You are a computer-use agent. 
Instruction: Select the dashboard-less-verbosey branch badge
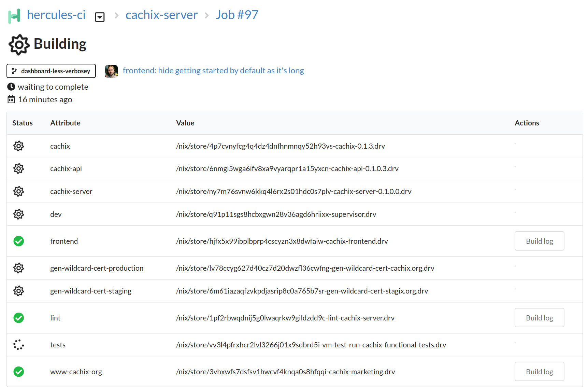(51, 71)
